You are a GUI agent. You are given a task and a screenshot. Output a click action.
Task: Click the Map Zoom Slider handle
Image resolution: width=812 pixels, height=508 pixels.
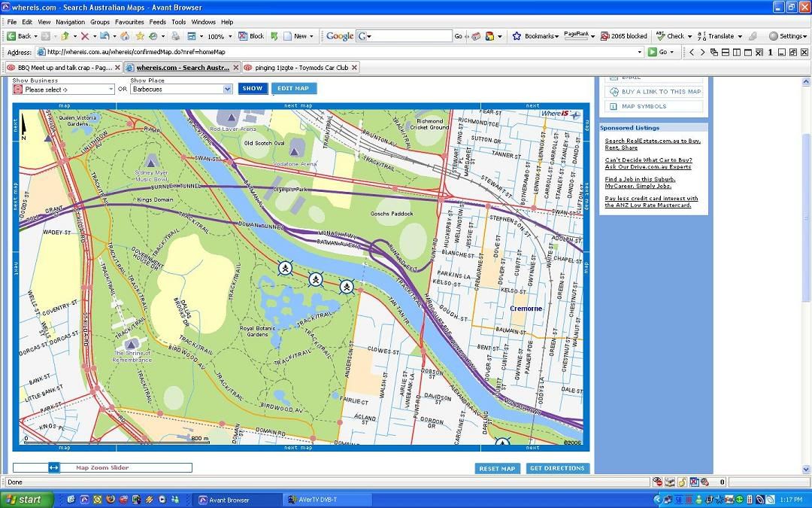pos(54,467)
